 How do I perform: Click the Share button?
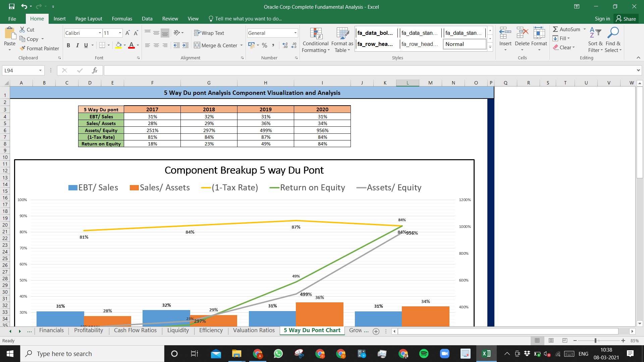pos(626,19)
